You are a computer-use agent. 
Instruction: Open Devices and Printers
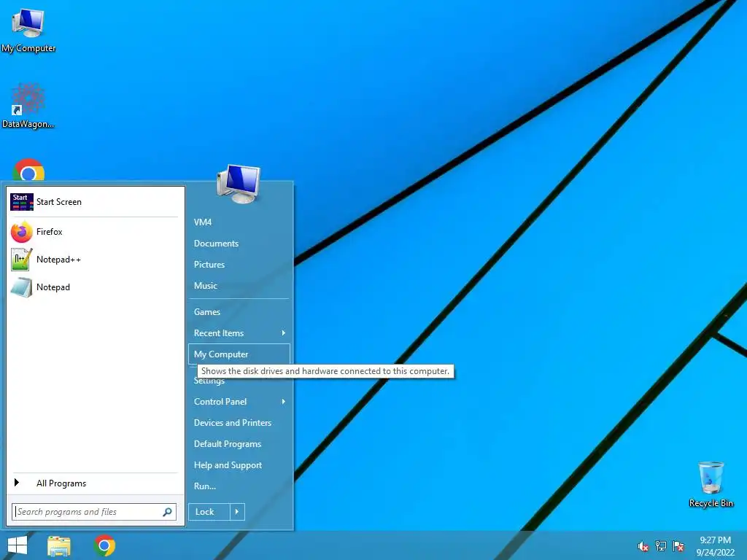tap(239, 423)
